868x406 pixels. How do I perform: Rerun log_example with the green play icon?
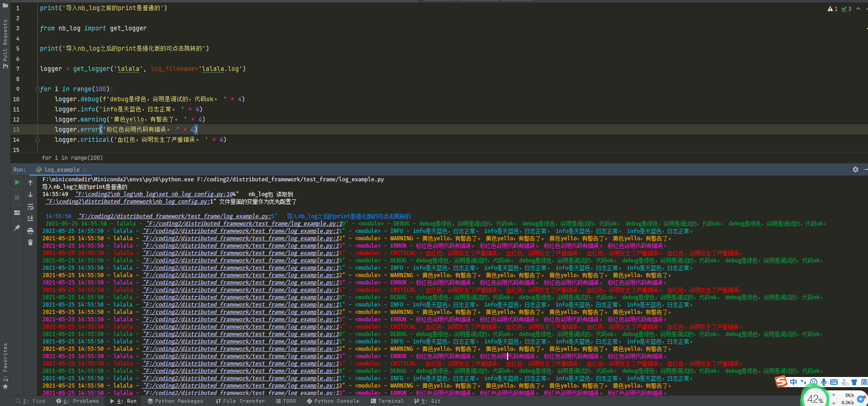point(17,182)
